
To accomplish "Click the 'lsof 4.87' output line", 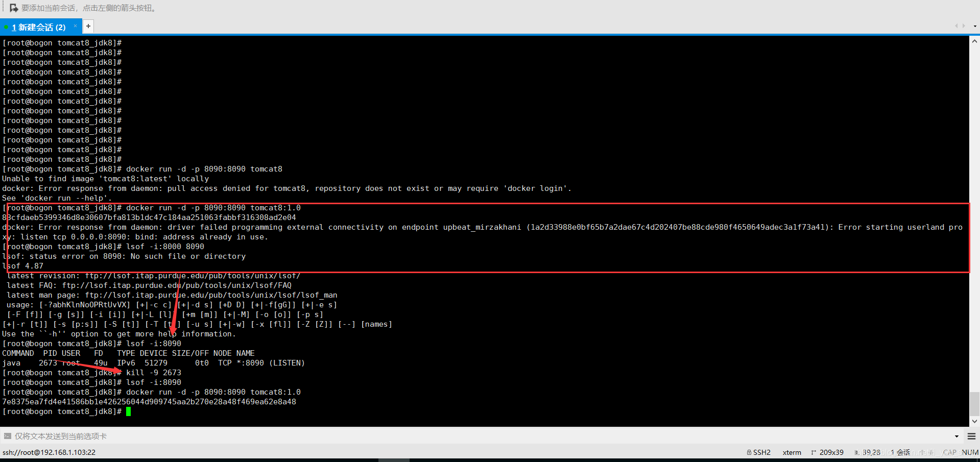I will pyautogui.click(x=23, y=266).
